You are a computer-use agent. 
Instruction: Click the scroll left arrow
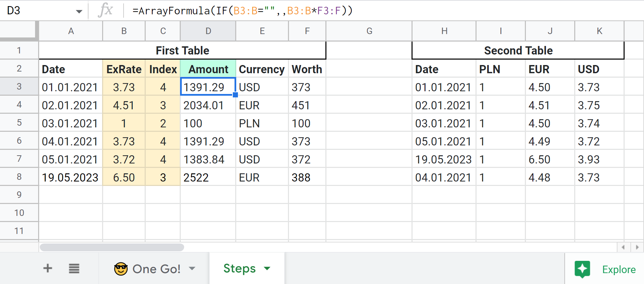623,247
